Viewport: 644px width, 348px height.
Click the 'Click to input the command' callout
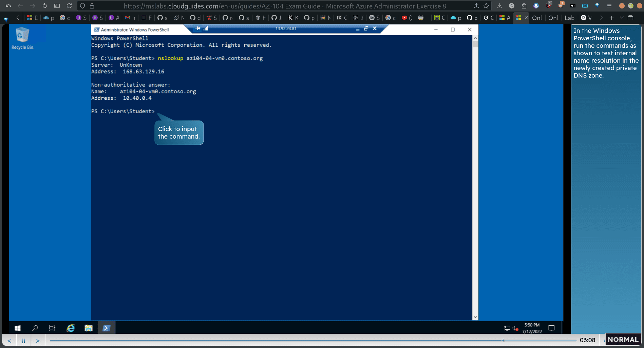pyautogui.click(x=179, y=132)
